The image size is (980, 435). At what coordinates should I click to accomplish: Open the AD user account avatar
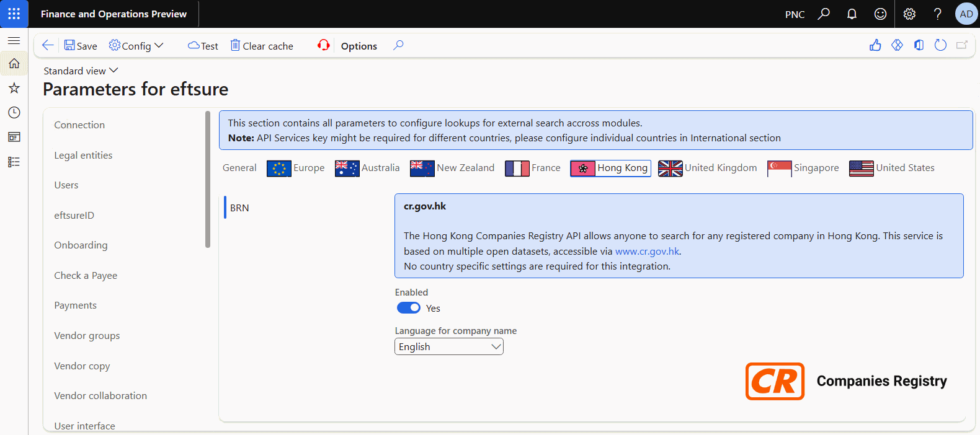pos(966,14)
